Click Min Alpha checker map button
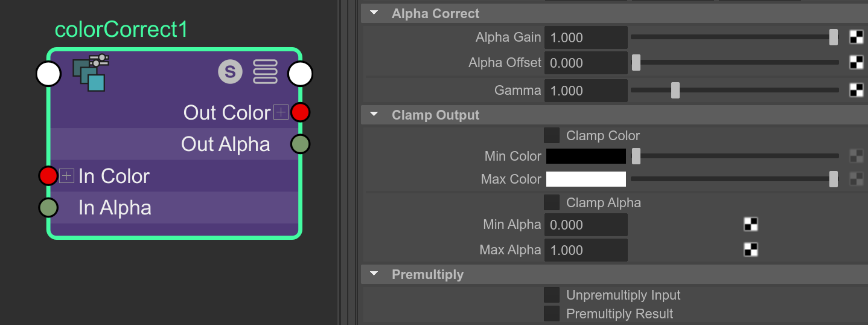This screenshot has width=868, height=325. pyautogui.click(x=750, y=224)
